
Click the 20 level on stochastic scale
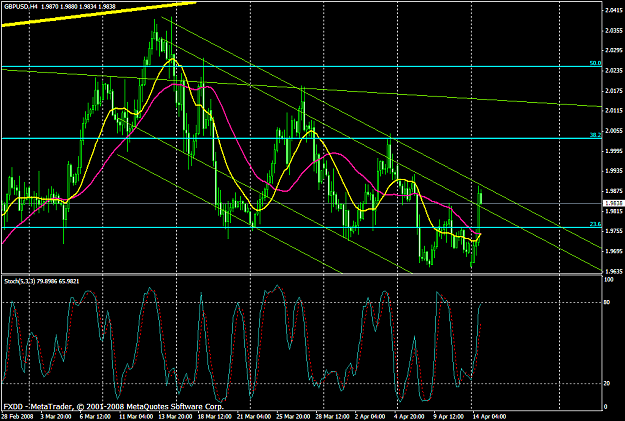point(607,384)
